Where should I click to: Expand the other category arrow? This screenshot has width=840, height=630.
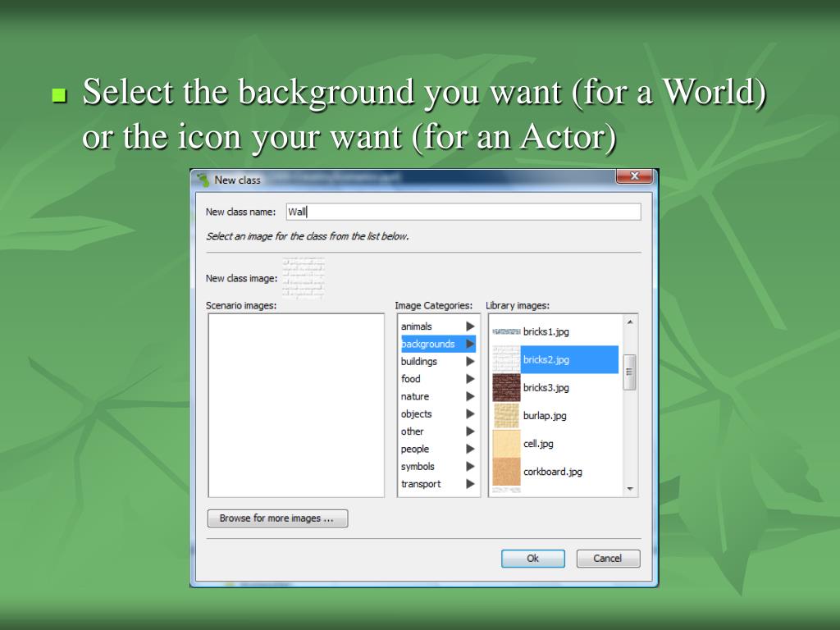470,431
